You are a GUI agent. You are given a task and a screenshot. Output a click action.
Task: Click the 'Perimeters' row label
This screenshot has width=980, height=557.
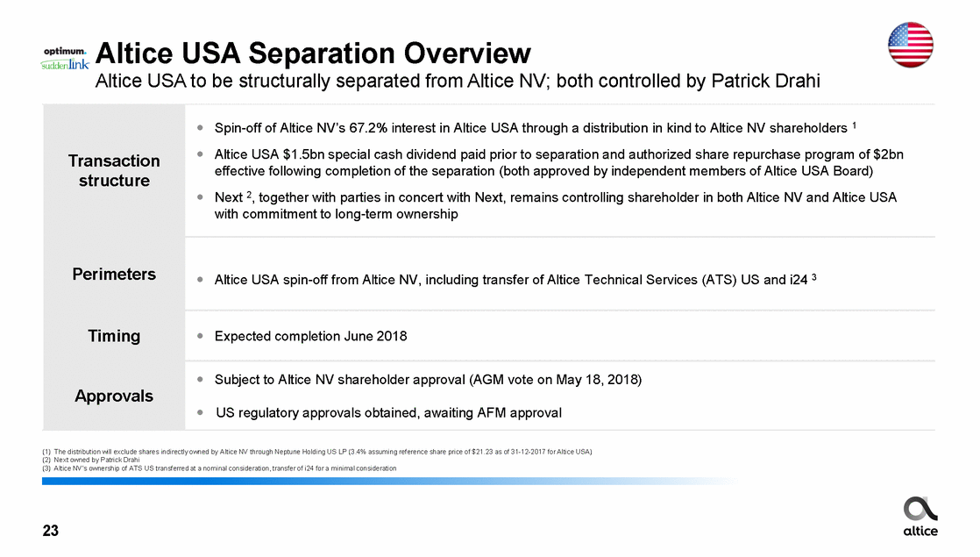[x=114, y=275]
